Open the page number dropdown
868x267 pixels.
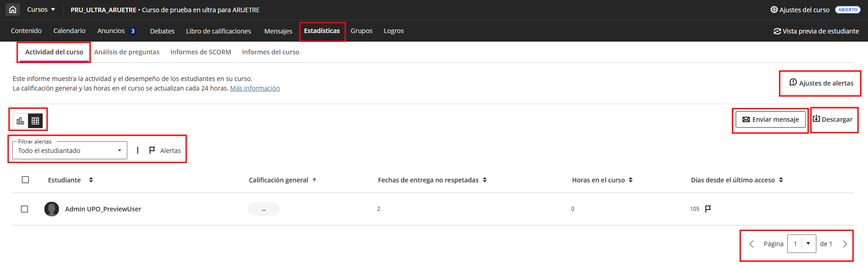click(808, 243)
